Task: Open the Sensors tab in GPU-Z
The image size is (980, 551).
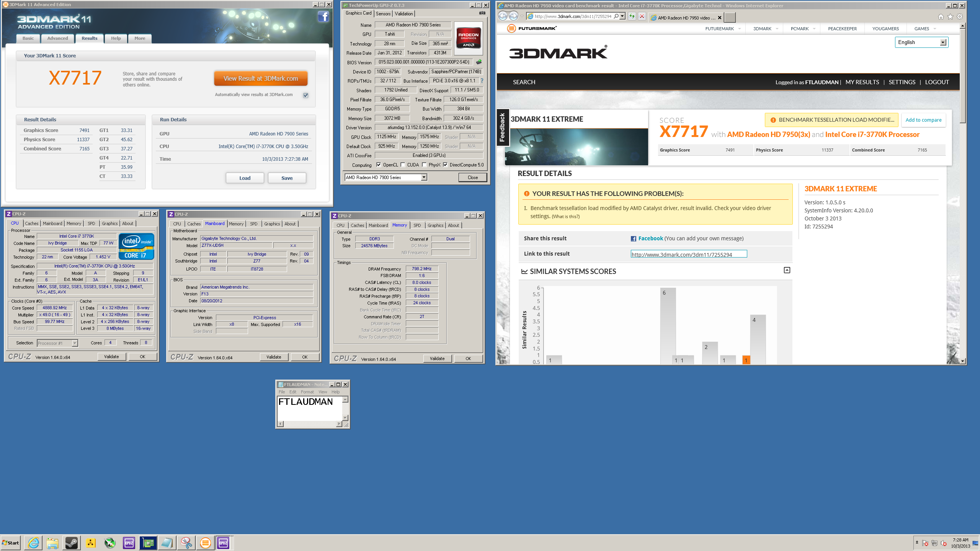Action: (x=383, y=13)
